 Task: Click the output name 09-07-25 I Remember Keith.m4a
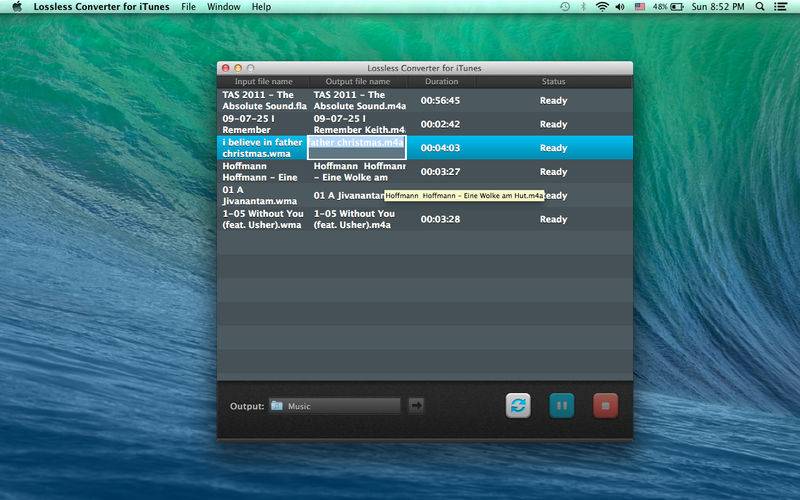pyautogui.click(x=360, y=124)
